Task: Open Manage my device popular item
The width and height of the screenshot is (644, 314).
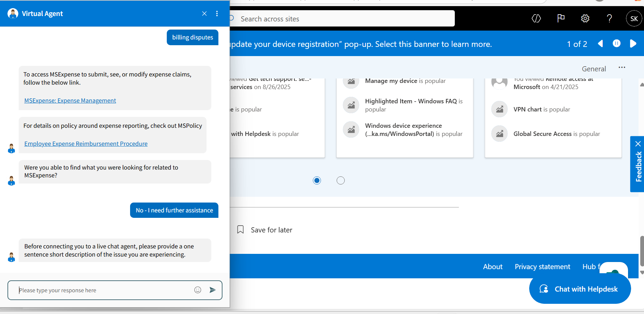Action: (x=405, y=81)
